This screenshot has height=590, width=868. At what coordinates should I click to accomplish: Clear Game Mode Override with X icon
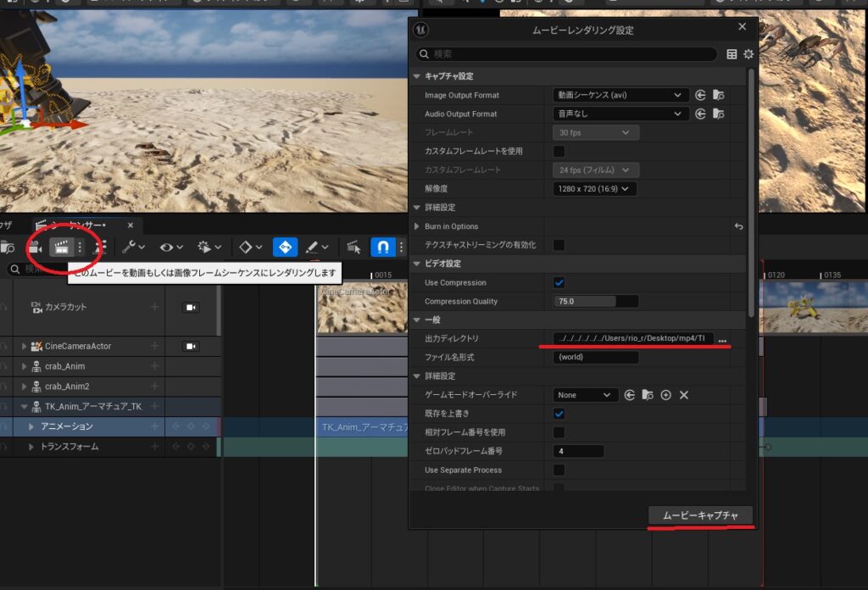coord(683,395)
